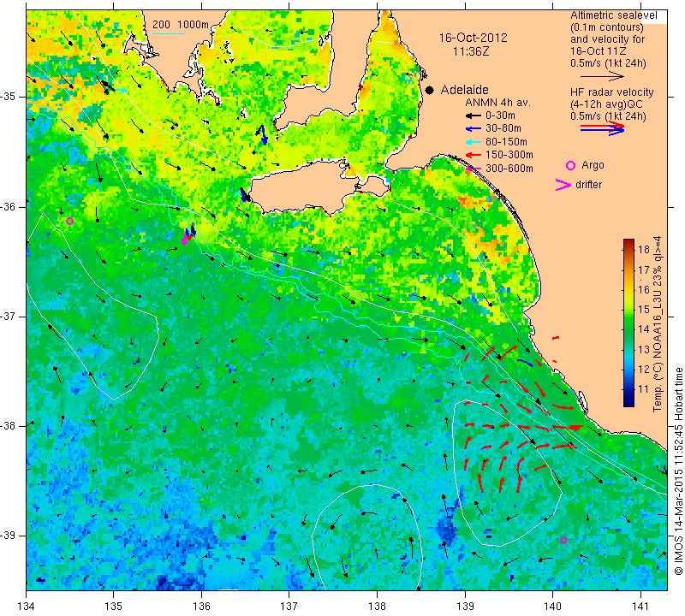This screenshot has height=616, width=685.
Task: Click the 'HF radar velocity' legend text
Action: pyautogui.click(x=612, y=92)
